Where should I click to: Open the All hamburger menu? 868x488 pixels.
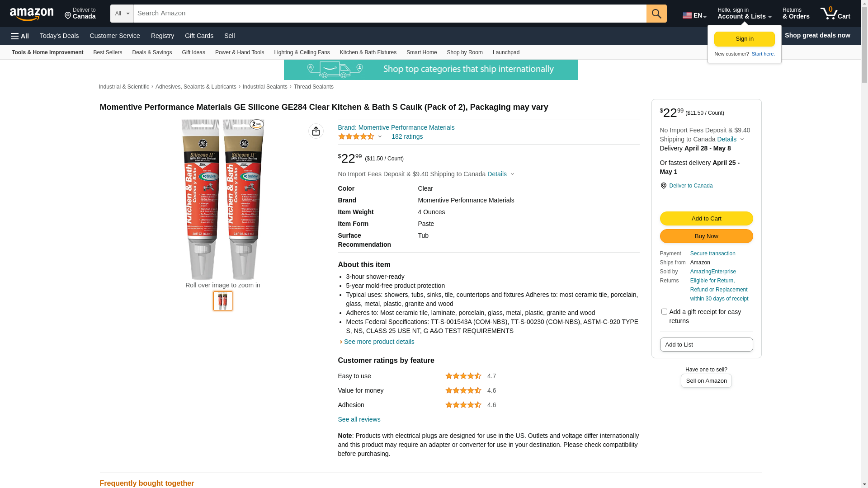point(20,36)
